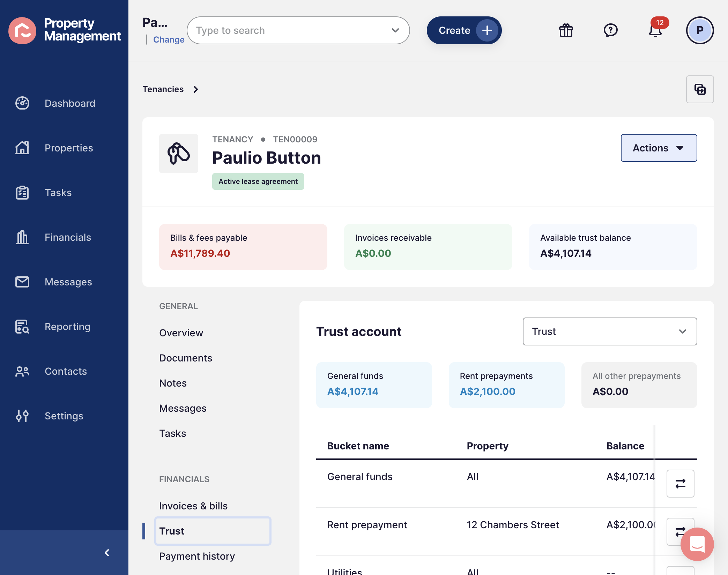
Task: Click the tenancy keys icon
Action: pos(179,154)
